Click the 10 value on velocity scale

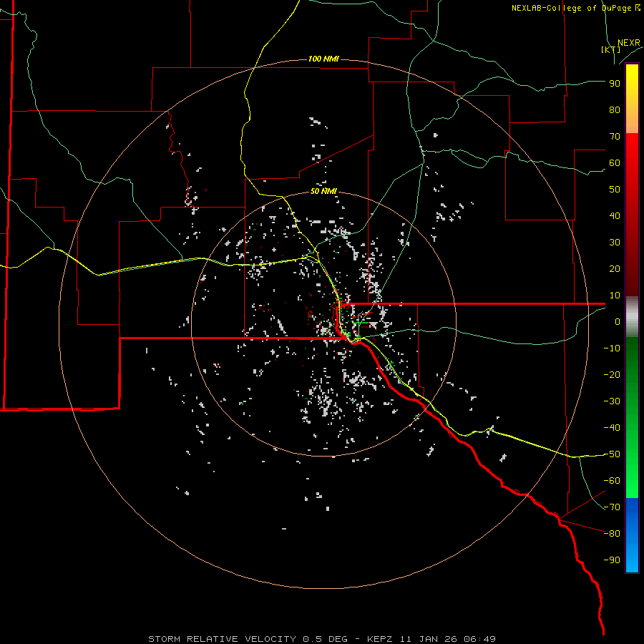click(615, 296)
